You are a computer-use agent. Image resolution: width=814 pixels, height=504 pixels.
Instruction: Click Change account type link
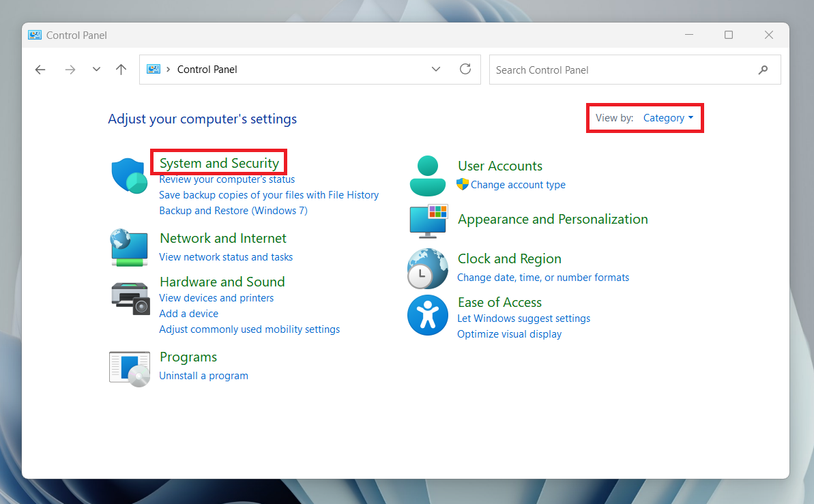pos(518,185)
